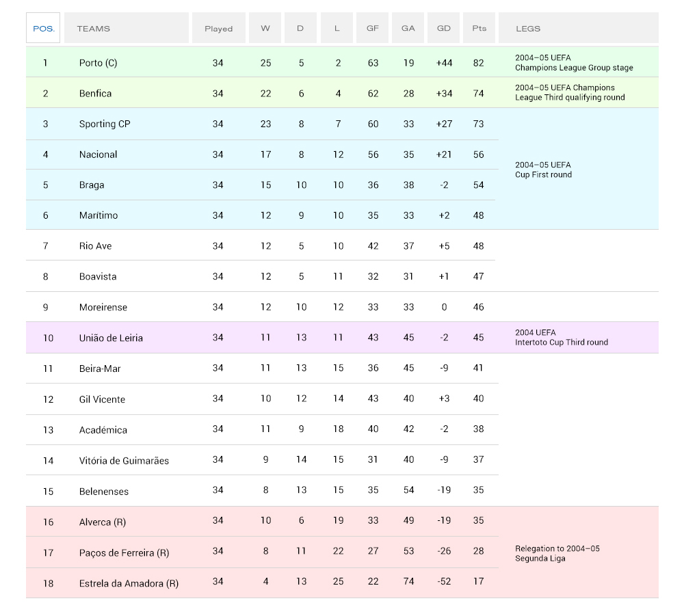This screenshot has width=684, height=616.
Task: Open Benfica team link
Action: pos(95,94)
